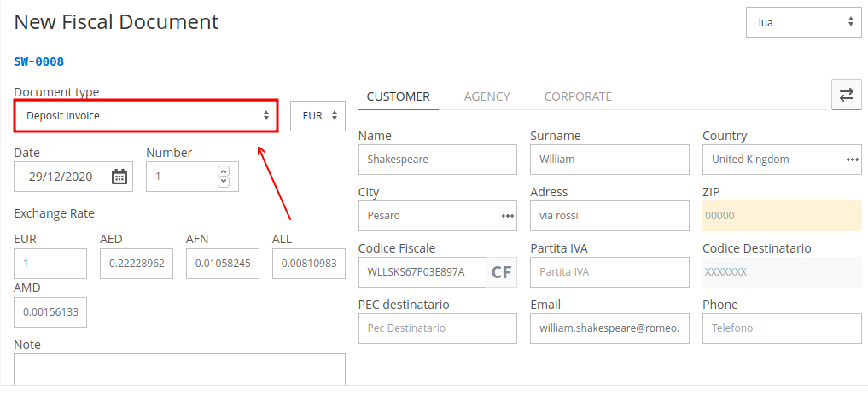Image resolution: width=868 pixels, height=395 pixels.
Task: Switch to the AGENCY tab
Action: click(486, 96)
